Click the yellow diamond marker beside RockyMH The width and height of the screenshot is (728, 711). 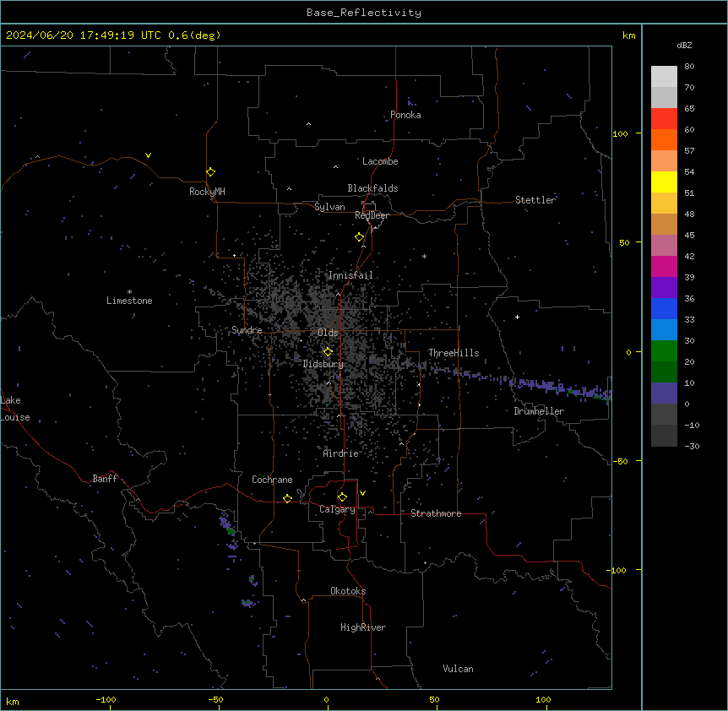[x=211, y=172]
